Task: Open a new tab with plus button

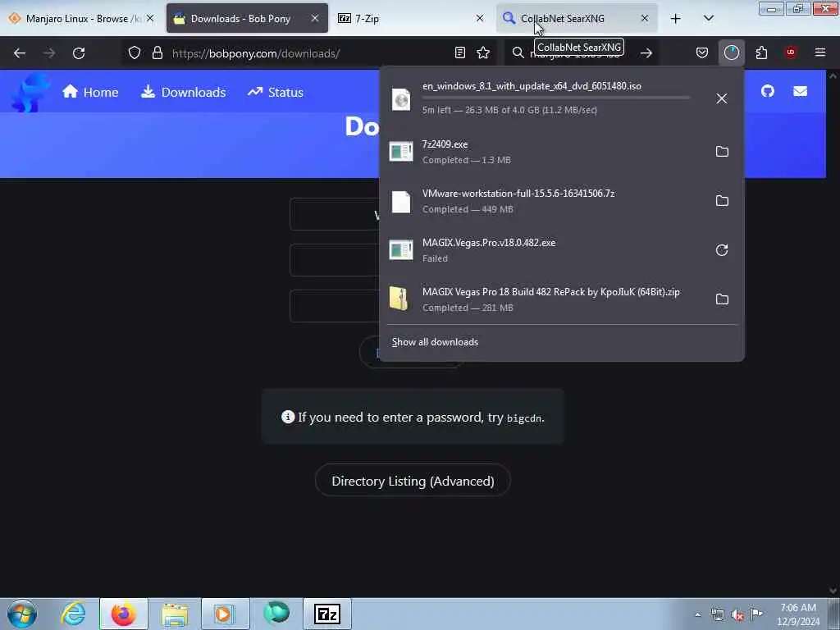Action: (x=676, y=19)
